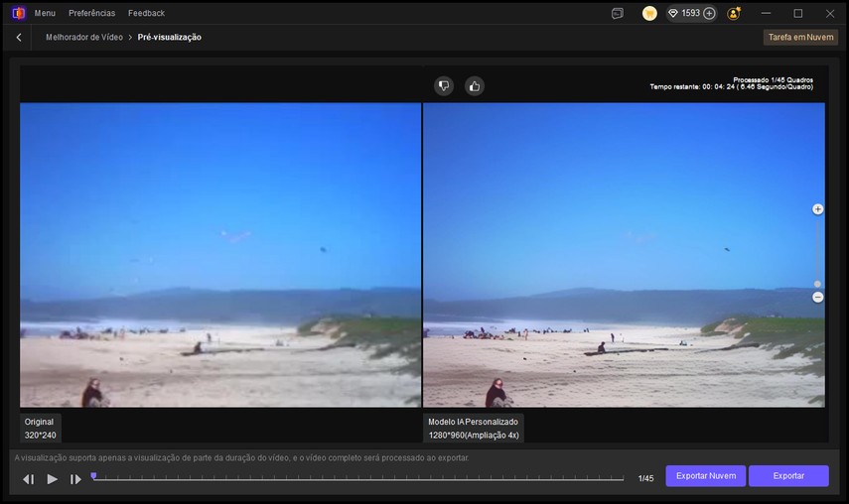Open the Feedback menu
Screen dimensions: 849x504
pyautogui.click(x=146, y=13)
